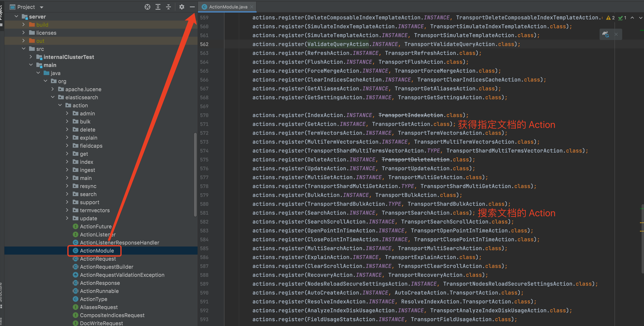The image size is (644, 326).
Task: Click the Collapse All toolbar icon
Action: coord(168,7)
